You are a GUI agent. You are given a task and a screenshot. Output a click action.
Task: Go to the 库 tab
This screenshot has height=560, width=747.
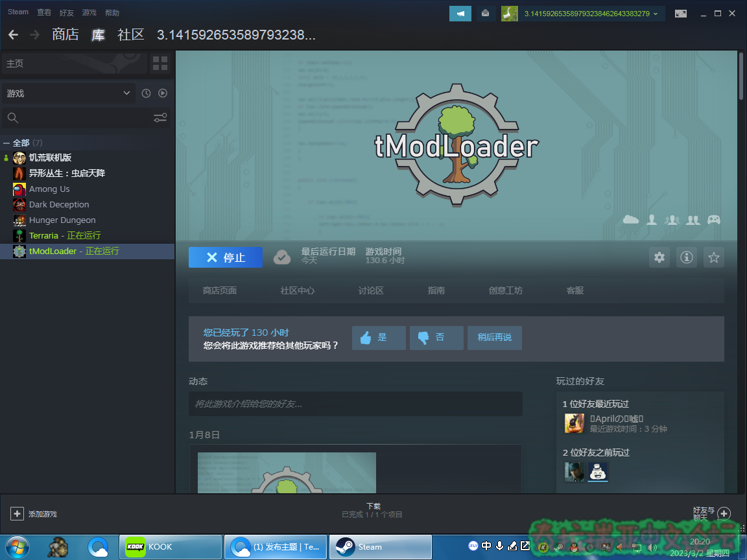tap(98, 34)
